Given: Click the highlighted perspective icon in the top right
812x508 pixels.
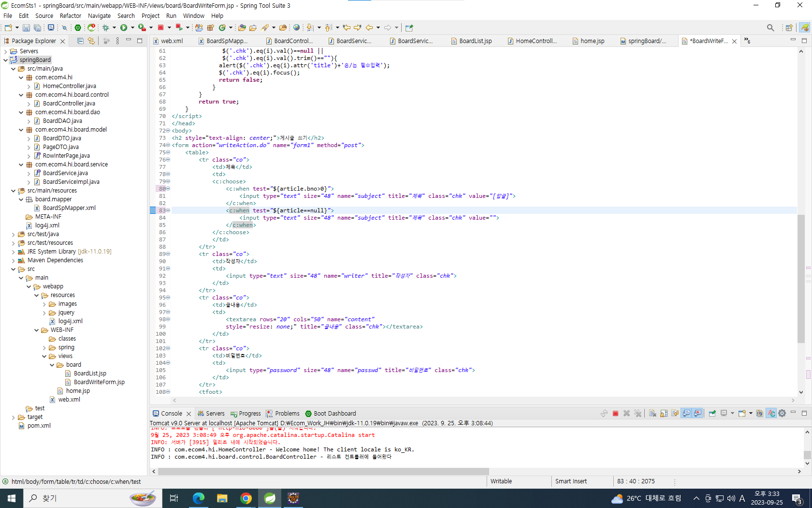Looking at the screenshot, I should (x=805, y=28).
